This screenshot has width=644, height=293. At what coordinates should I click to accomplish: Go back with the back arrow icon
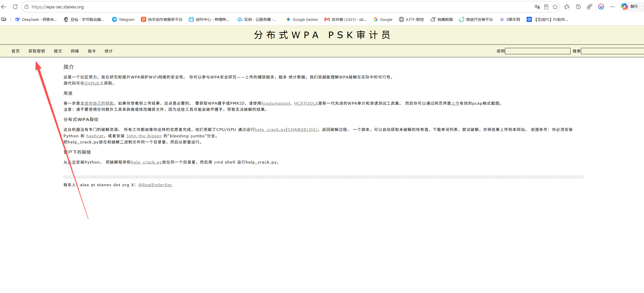click(x=4, y=7)
